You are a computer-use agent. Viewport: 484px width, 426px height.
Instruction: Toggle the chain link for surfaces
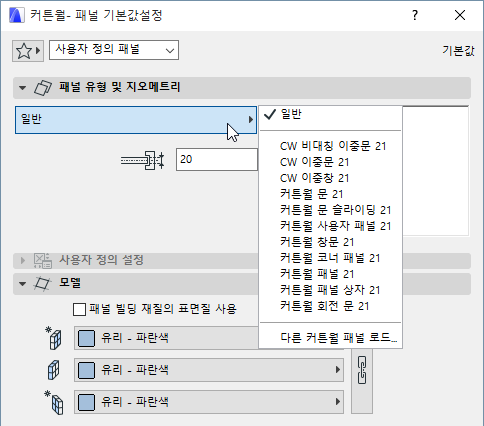pos(362,370)
